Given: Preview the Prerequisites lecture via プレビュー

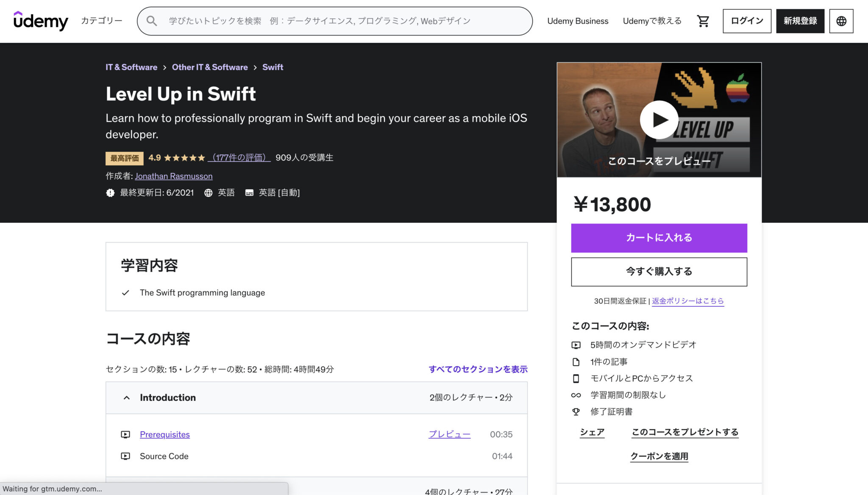Looking at the screenshot, I should coord(449,434).
